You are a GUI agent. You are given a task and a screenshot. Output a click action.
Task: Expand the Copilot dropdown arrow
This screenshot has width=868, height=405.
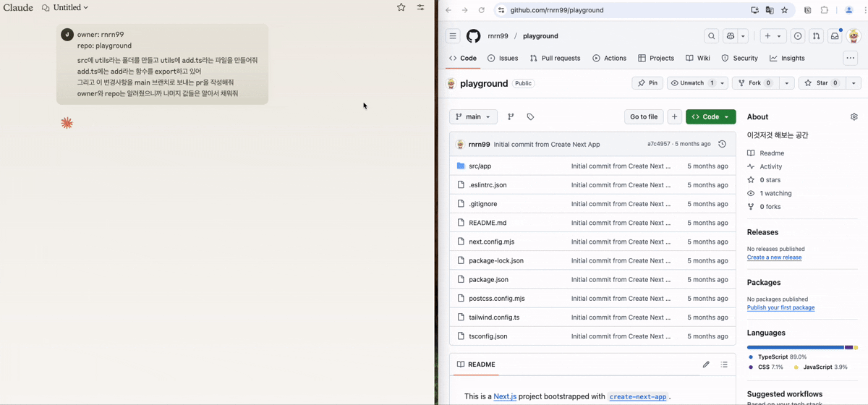pyautogui.click(x=744, y=36)
